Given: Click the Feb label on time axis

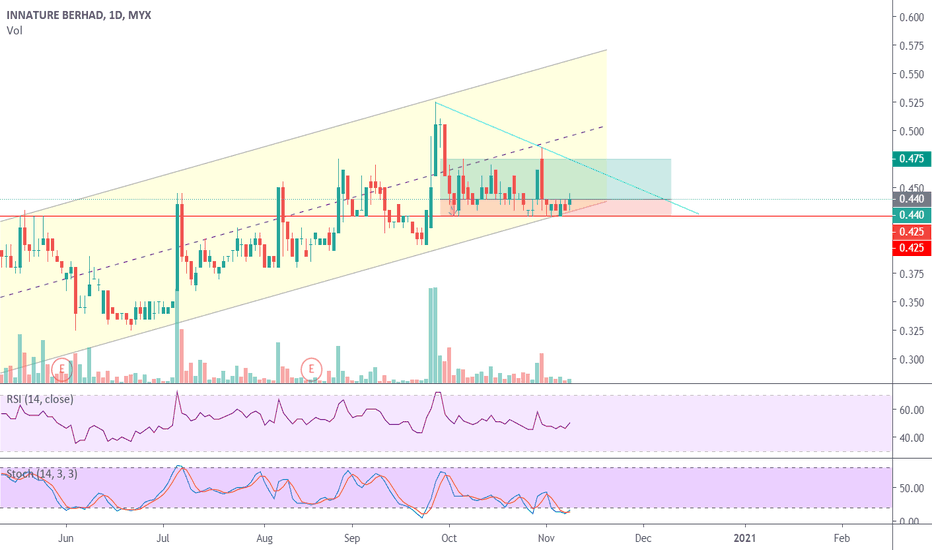Looking at the screenshot, I should click(842, 538).
